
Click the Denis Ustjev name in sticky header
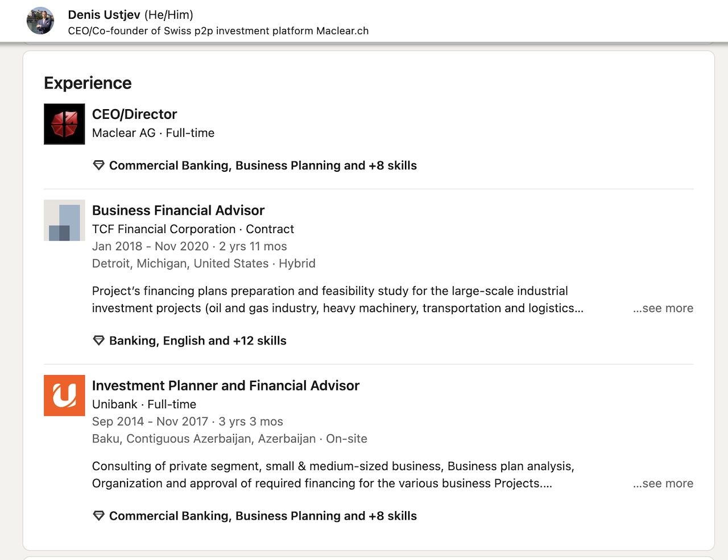[104, 15]
